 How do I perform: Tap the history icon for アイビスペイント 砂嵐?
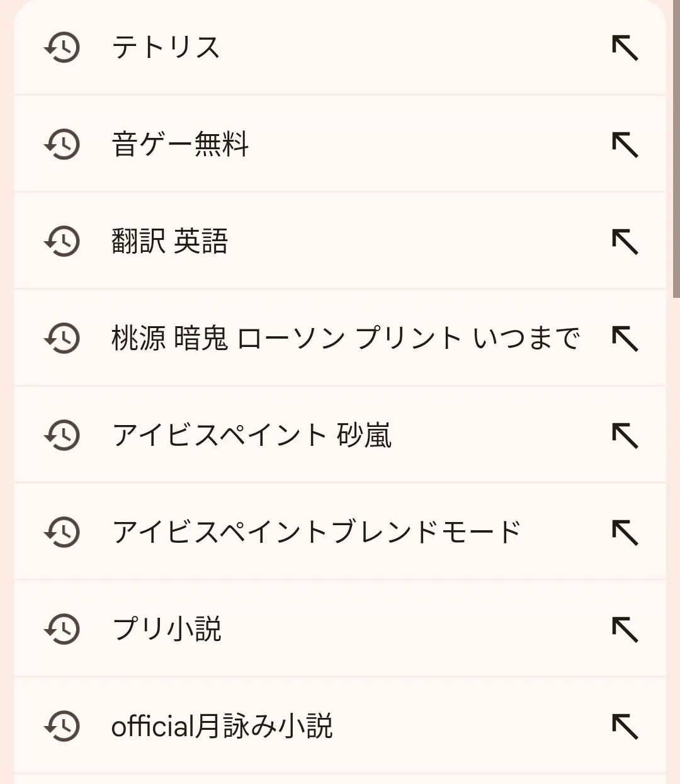[62, 436]
